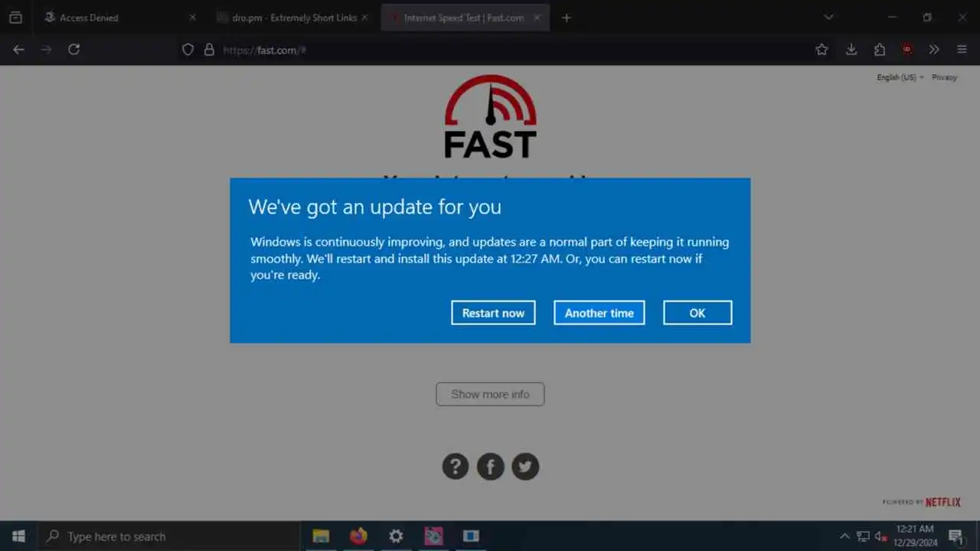
Task: Open the Privacy link
Action: pos(944,77)
